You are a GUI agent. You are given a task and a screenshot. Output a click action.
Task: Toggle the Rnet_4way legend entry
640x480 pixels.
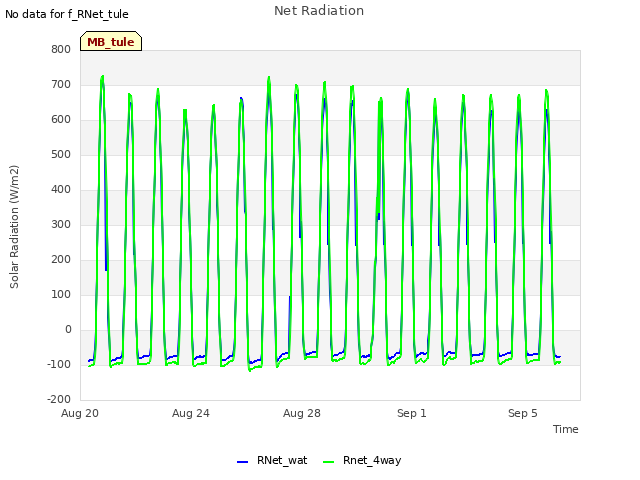[x=362, y=460]
